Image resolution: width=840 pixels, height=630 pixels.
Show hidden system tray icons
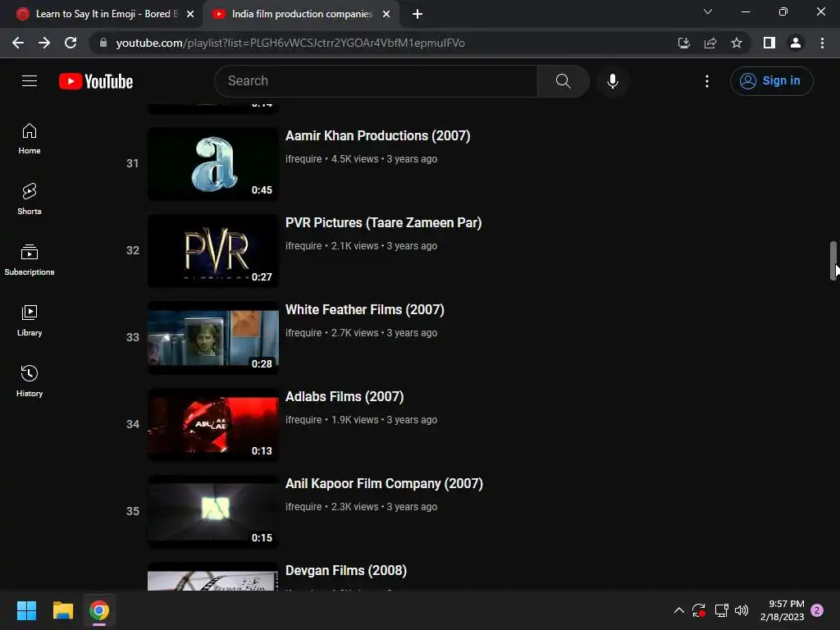(678, 610)
